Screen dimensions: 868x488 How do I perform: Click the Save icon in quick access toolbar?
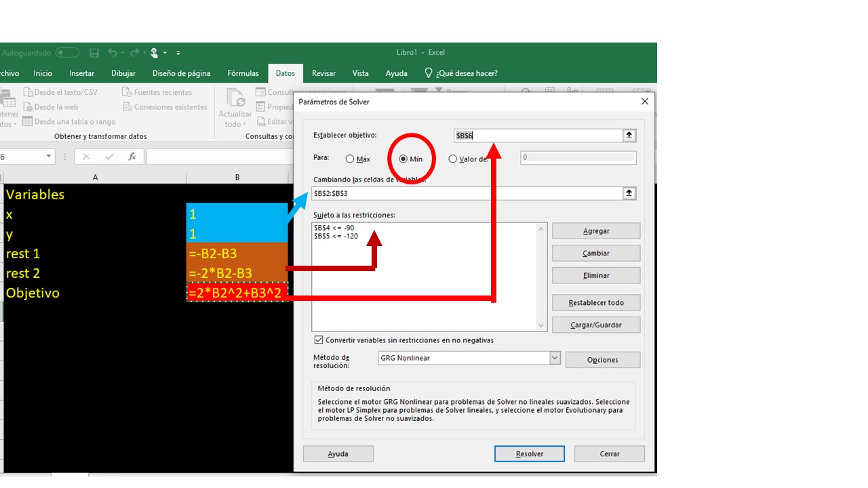(x=94, y=53)
